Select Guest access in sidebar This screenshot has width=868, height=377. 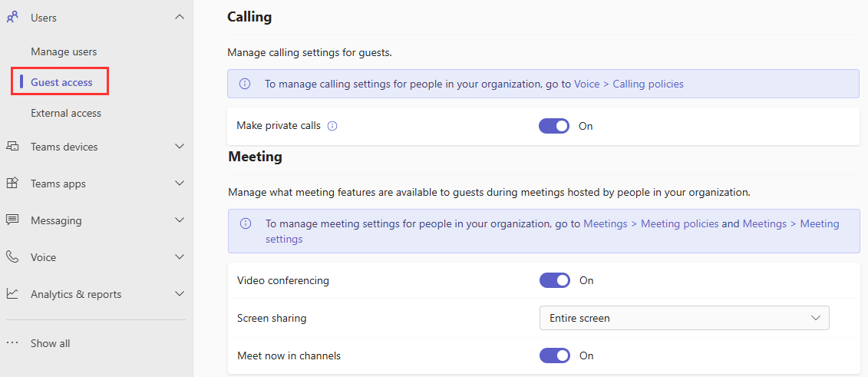tap(61, 82)
